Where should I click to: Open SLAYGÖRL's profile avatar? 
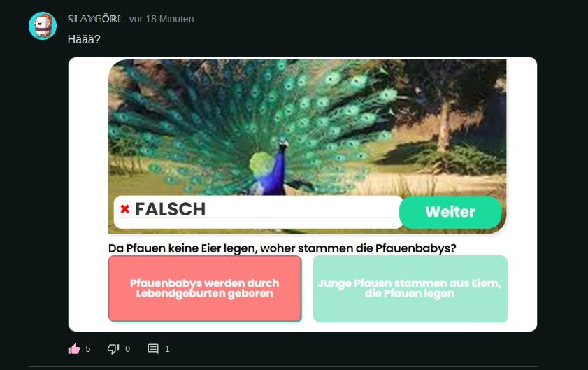[43, 25]
